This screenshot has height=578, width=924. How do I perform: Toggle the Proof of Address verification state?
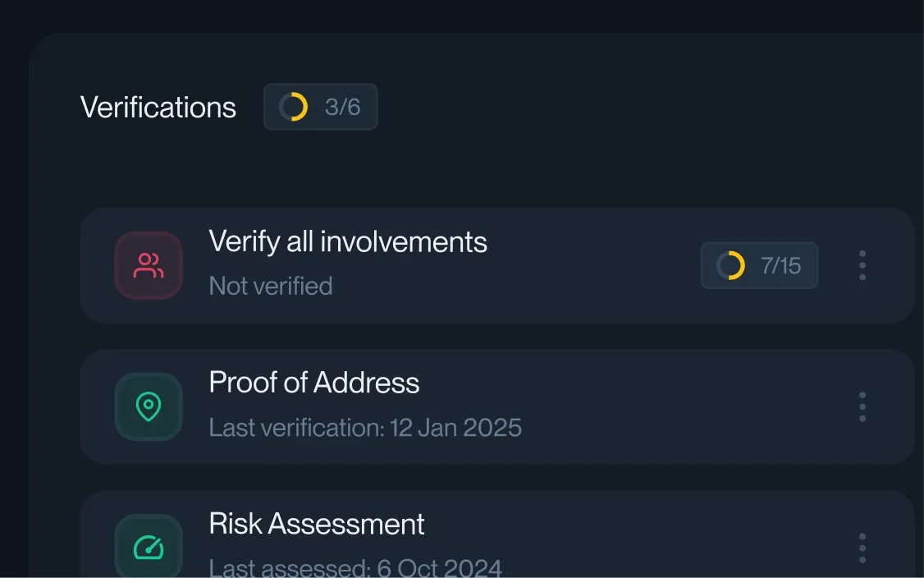[862, 406]
